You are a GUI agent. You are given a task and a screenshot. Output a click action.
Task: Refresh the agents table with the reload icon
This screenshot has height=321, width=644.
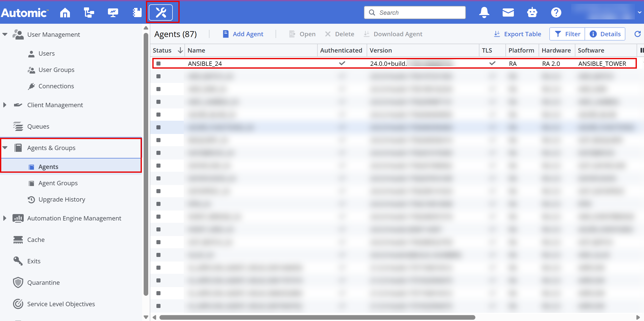[x=637, y=34]
